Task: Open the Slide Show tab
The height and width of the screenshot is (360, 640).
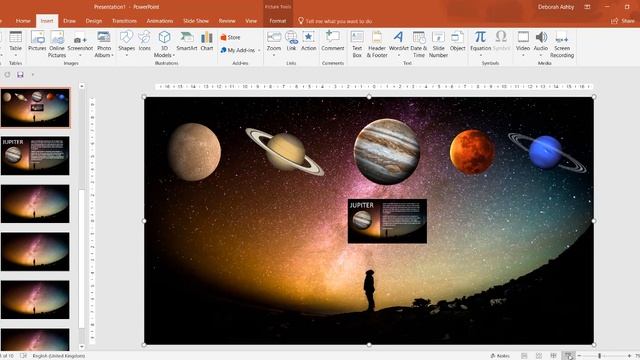Action: click(196, 21)
